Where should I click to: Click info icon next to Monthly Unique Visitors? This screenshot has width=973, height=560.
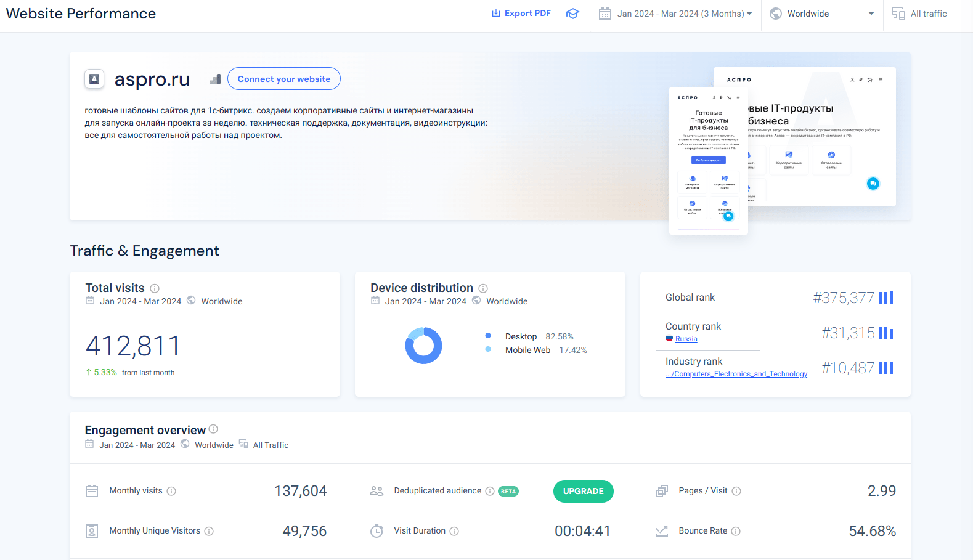tap(209, 531)
